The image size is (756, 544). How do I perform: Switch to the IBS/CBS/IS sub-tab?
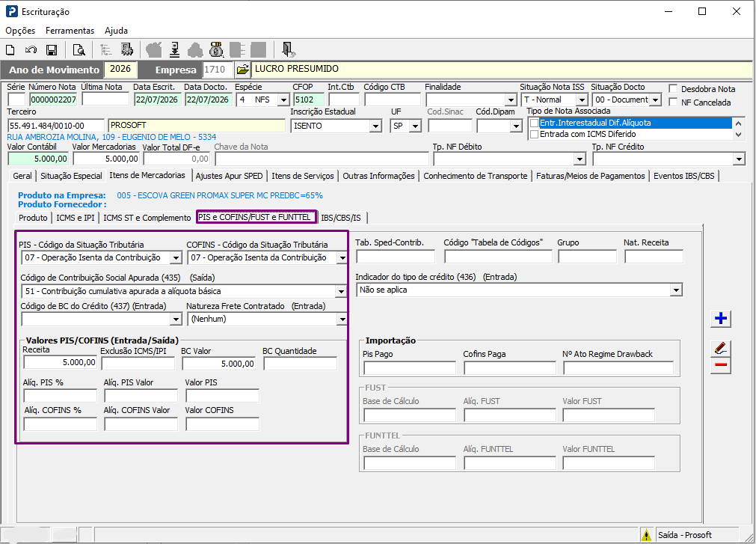tap(341, 218)
